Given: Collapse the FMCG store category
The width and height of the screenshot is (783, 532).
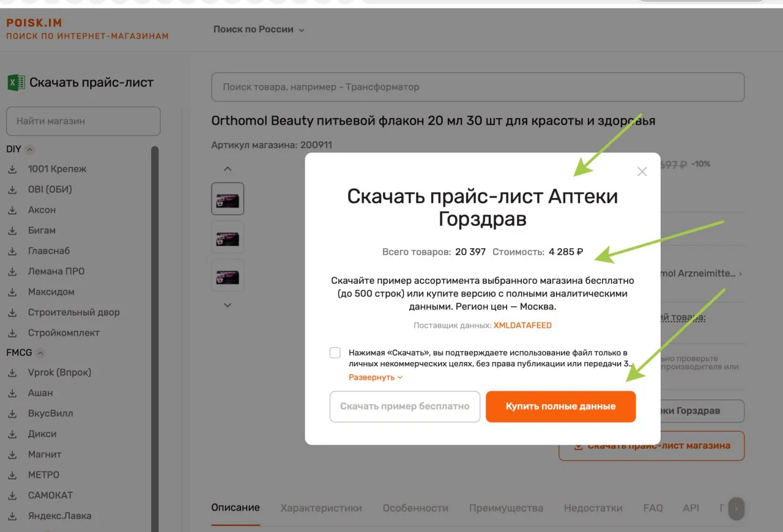Looking at the screenshot, I should [40, 353].
